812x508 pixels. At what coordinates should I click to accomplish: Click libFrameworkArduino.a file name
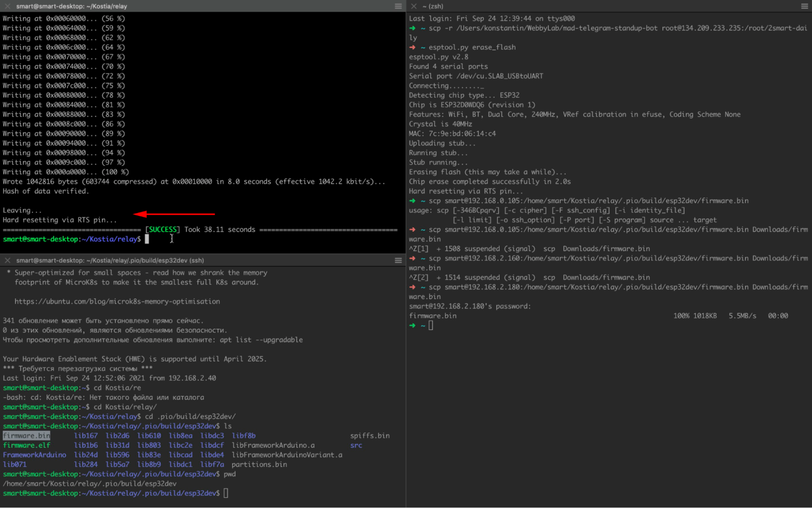tap(273, 445)
